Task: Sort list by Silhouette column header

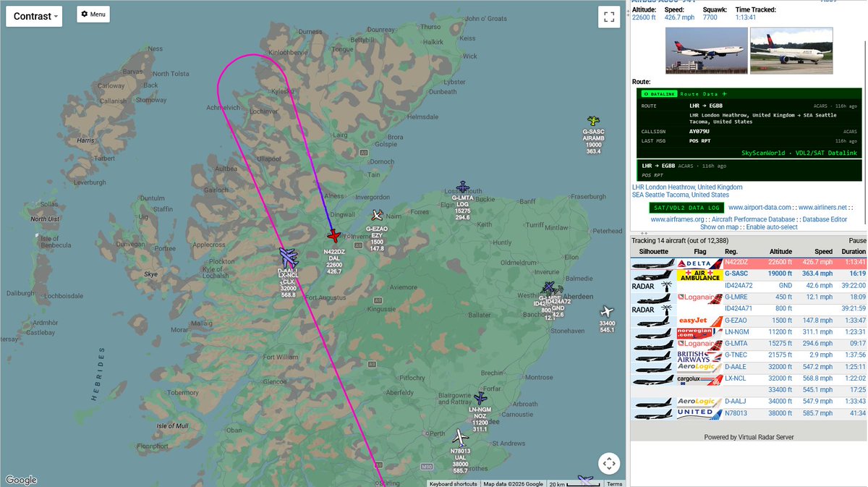Action: click(x=653, y=252)
